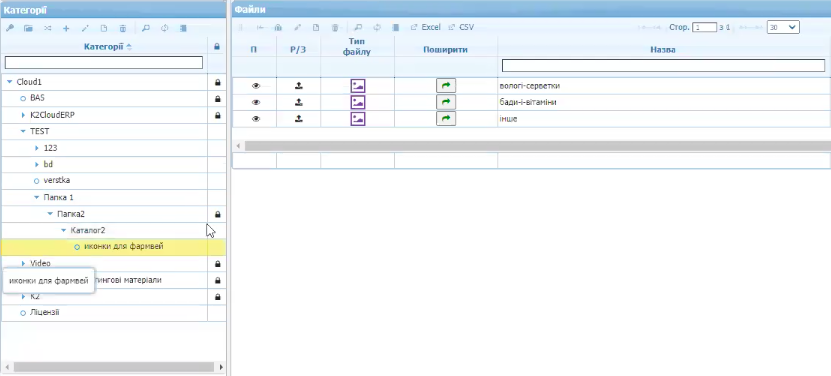Open the page size dropdown showing 30
Image resolution: width=831 pixels, height=376 pixels.
[x=783, y=27]
